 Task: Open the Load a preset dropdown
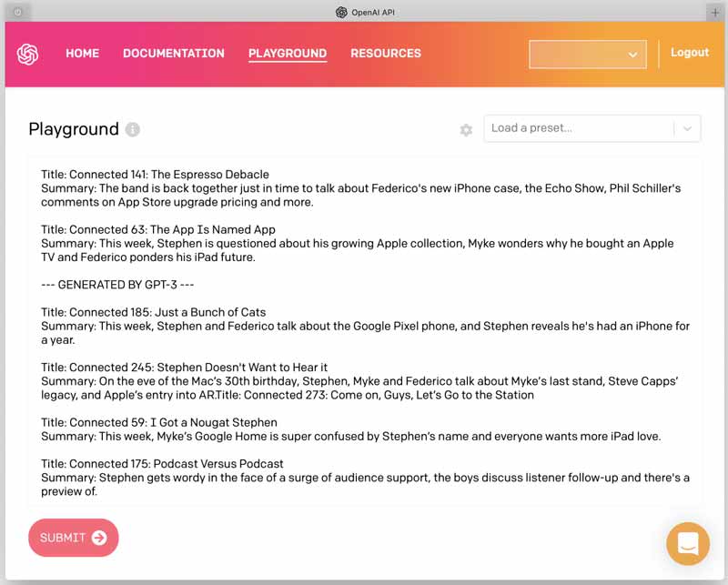tap(592, 128)
